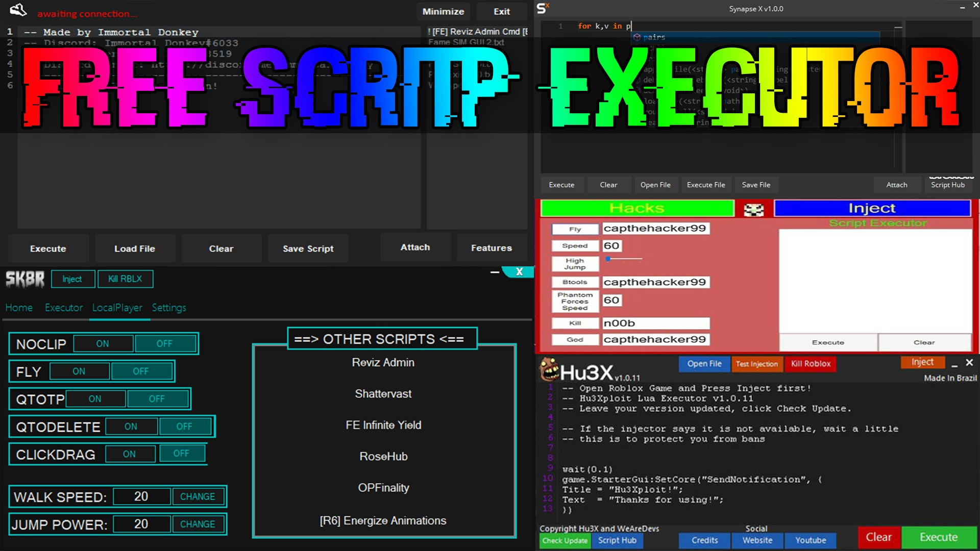The height and width of the screenshot is (551, 980).
Task: Open Script Hub in Hu3X
Action: click(x=617, y=540)
